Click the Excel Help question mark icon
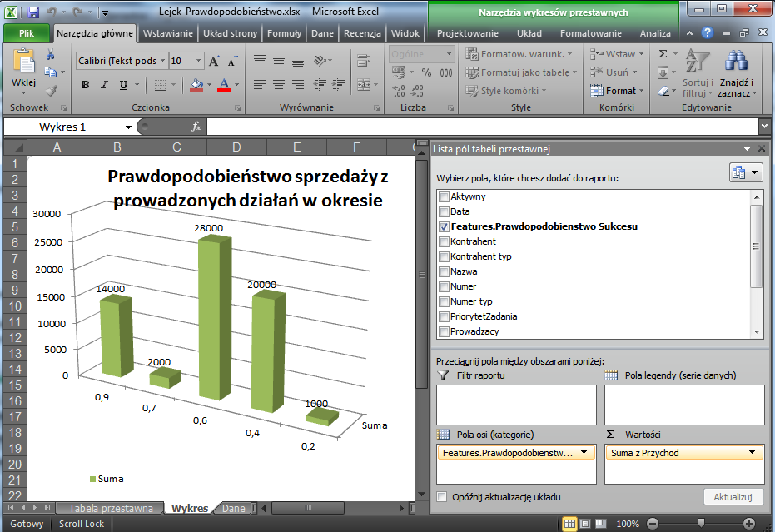Viewport: 775px width, 532px height. [708, 32]
